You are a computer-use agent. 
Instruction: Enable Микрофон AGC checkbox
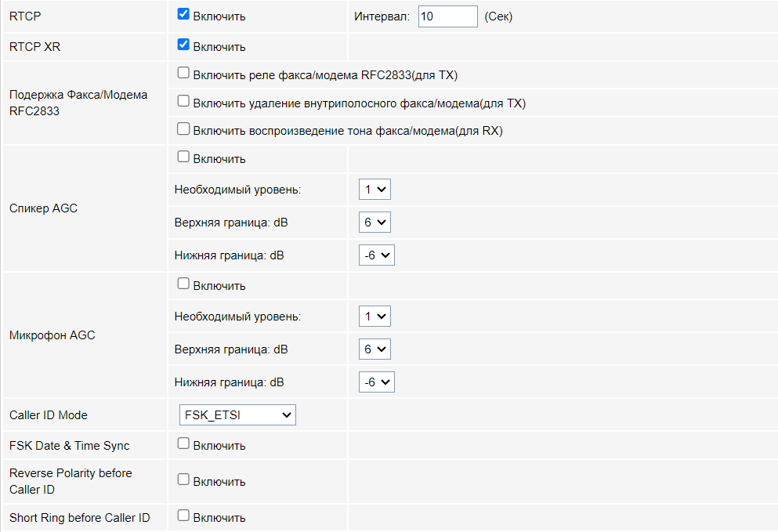pyautogui.click(x=184, y=284)
